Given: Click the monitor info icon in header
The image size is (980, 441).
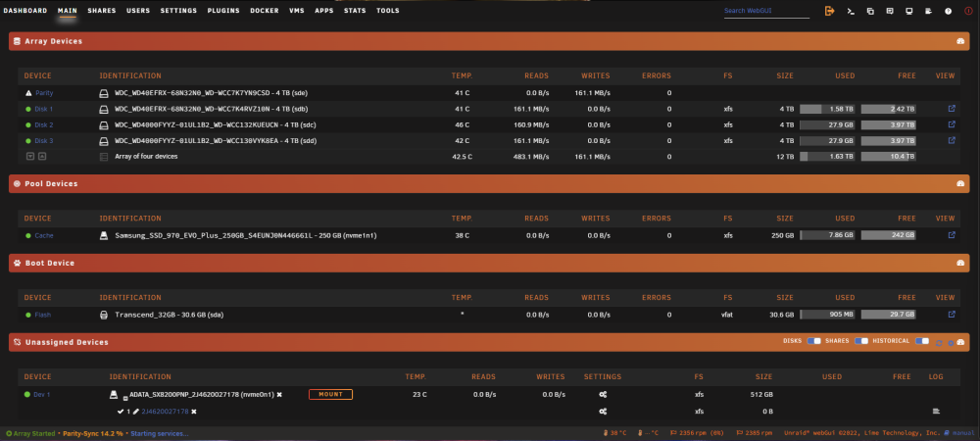Looking at the screenshot, I should 908,11.
